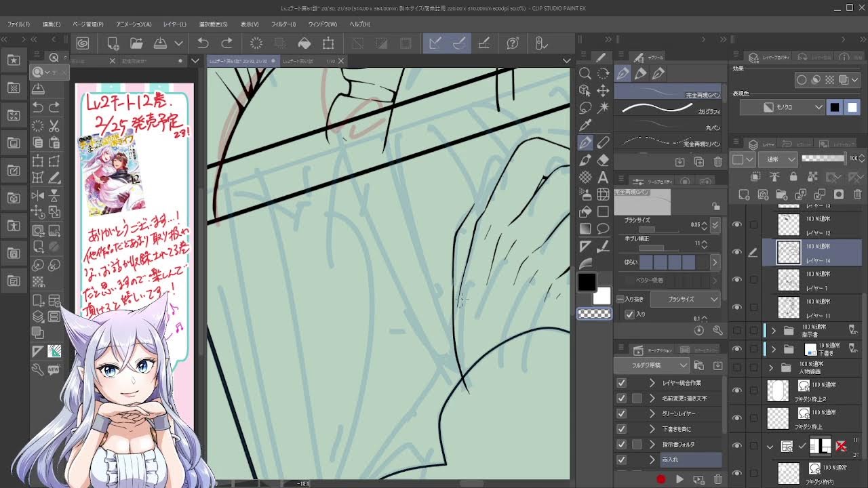Click the Fill bucket icon in command bar
The width and height of the screenshot is (868, 488).
304,43
